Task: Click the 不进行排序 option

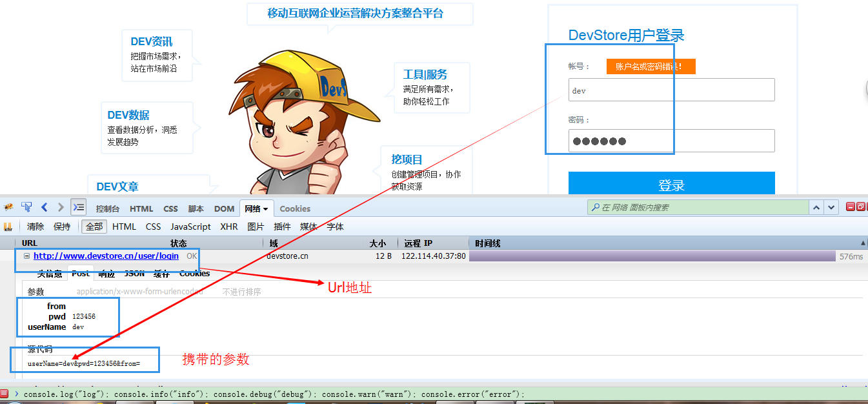Action: (242, 292)
